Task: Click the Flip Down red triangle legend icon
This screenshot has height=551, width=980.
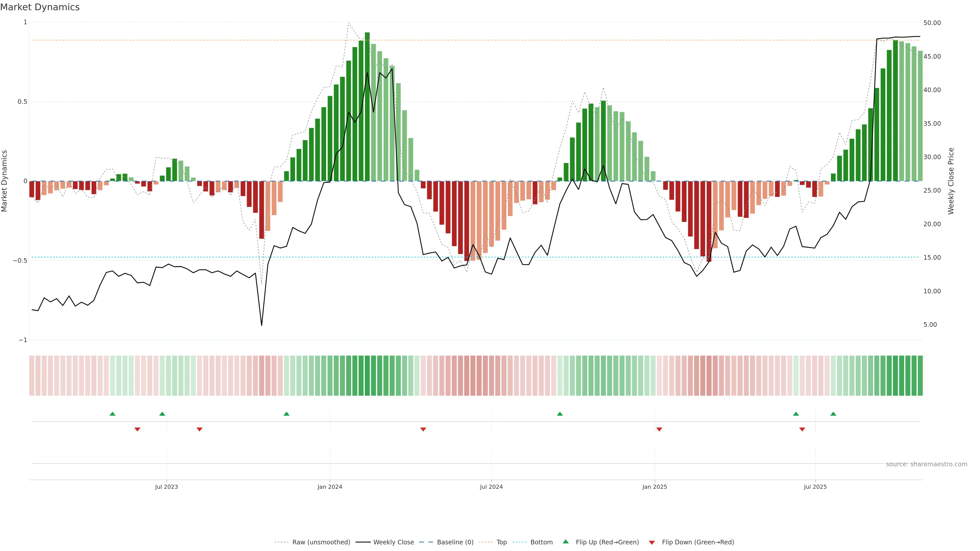Action: pyautogui.click(x=652, y=542)
